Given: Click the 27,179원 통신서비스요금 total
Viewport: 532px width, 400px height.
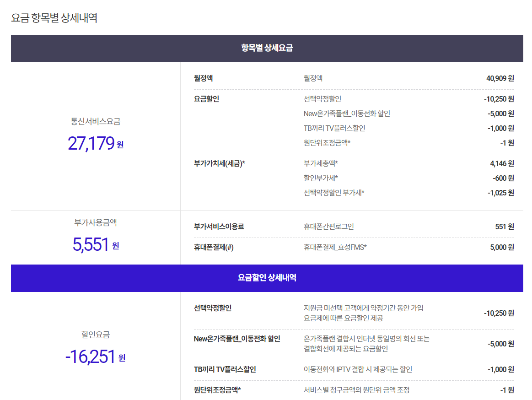Looking at the screenshot, I should point(95,143).
